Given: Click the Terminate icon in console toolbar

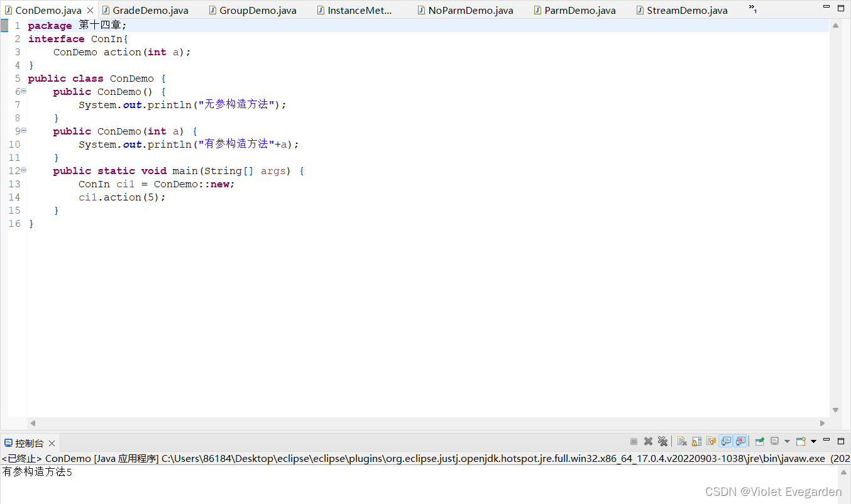Looking at the screenshot, I should pyautogui.click(x=634, y=441).
